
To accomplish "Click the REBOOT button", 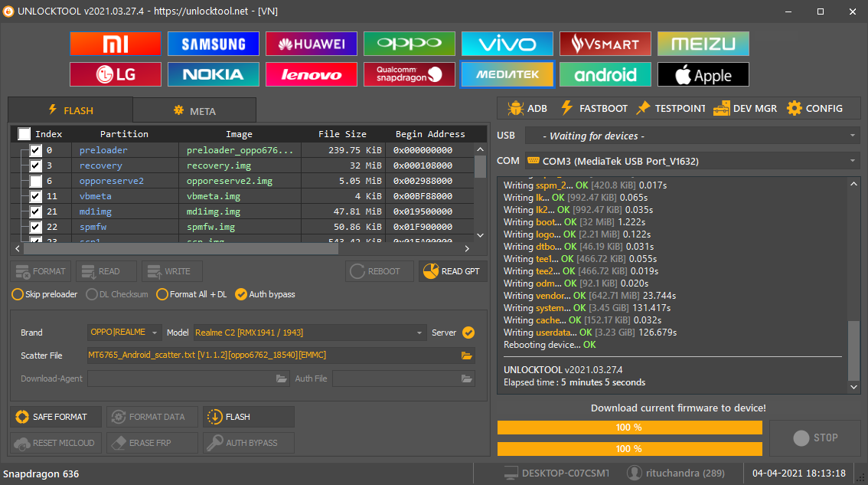I will pos(379,271).
